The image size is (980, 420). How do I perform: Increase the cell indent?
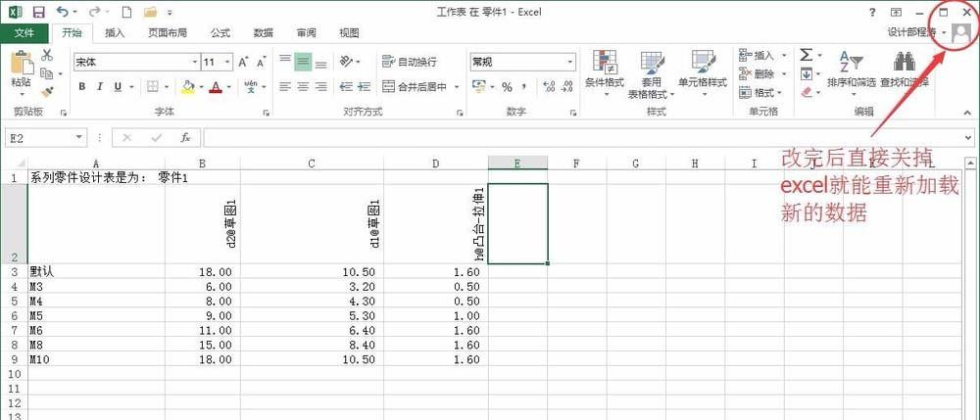coord(365,87)
